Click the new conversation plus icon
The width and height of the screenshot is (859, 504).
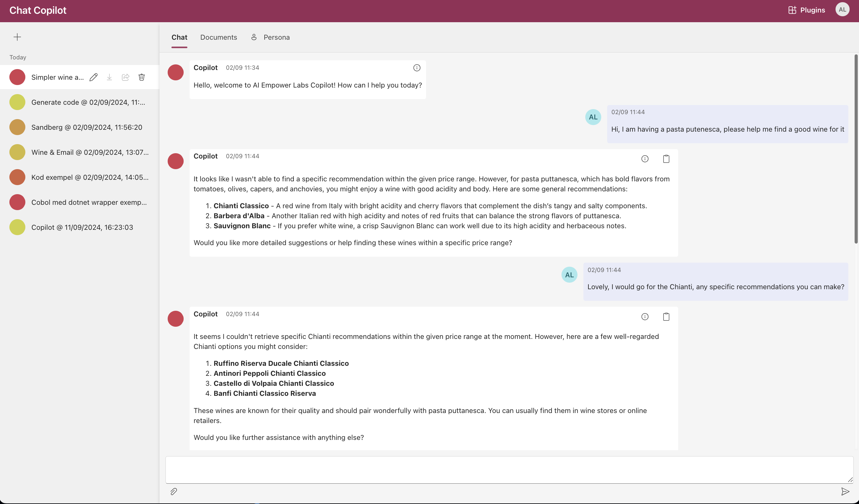coord(17,36)
